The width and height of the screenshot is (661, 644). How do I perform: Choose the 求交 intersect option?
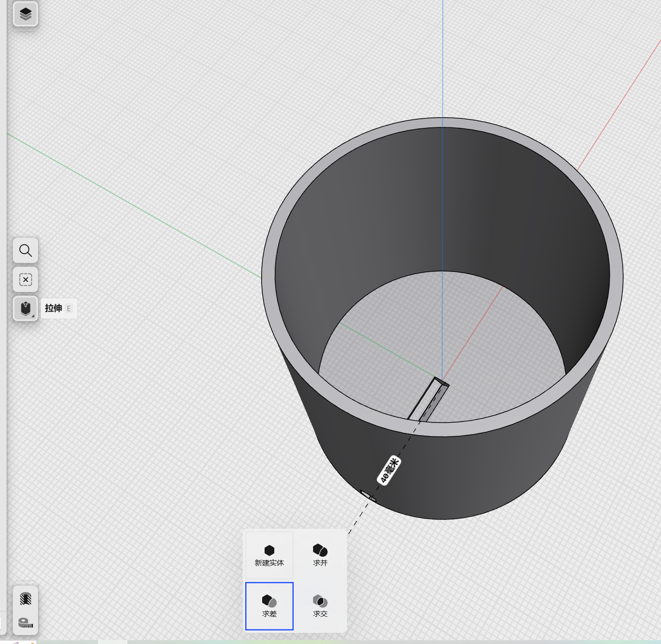[x=320, y=606]
